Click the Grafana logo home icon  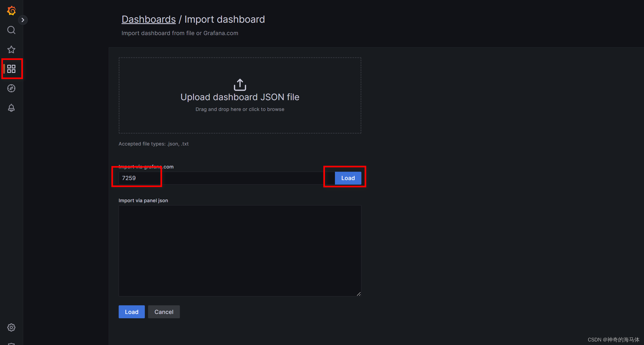(x=11, y=11)
